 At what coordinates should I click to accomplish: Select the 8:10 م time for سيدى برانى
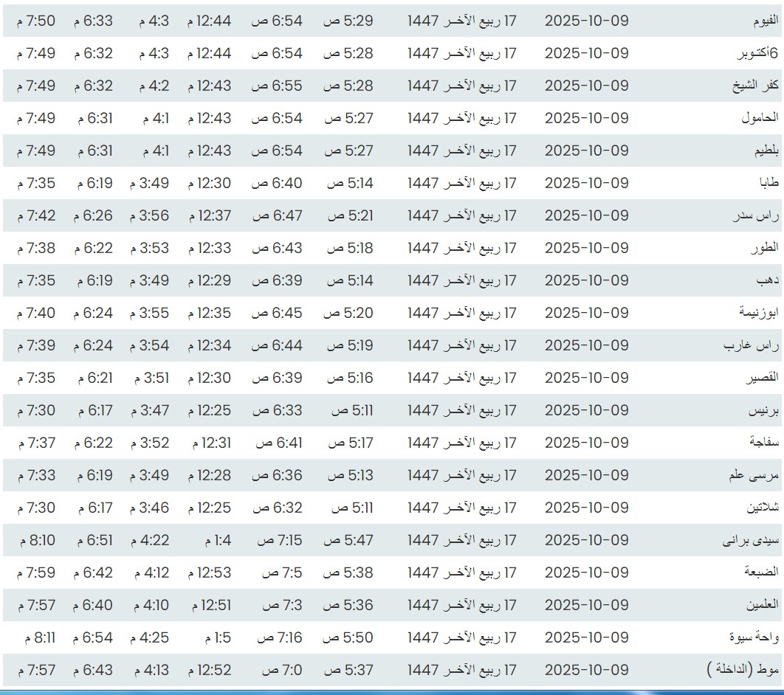coord(35,540)
